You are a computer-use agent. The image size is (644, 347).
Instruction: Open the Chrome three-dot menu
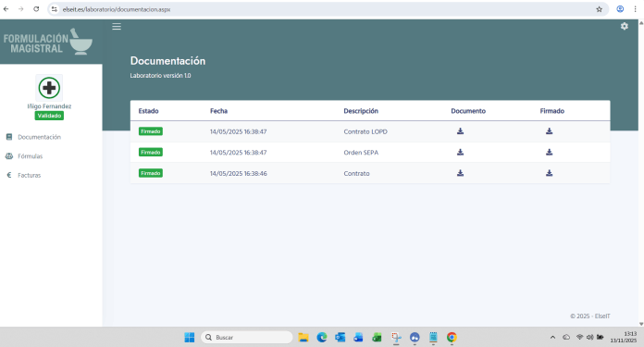click(x=635, y=9)
